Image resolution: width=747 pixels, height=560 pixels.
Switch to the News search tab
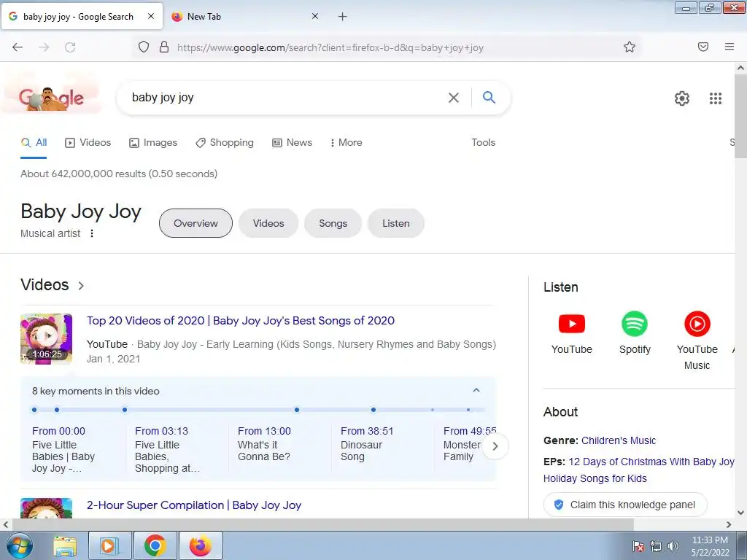click(x=292, y=142)
